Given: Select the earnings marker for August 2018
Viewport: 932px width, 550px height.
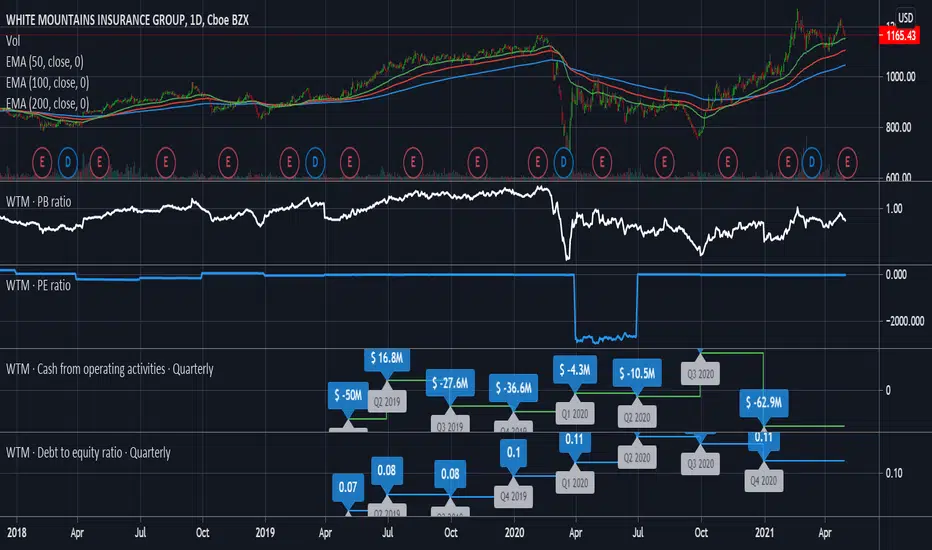Looking at the screenshot, I should [166, 162].
